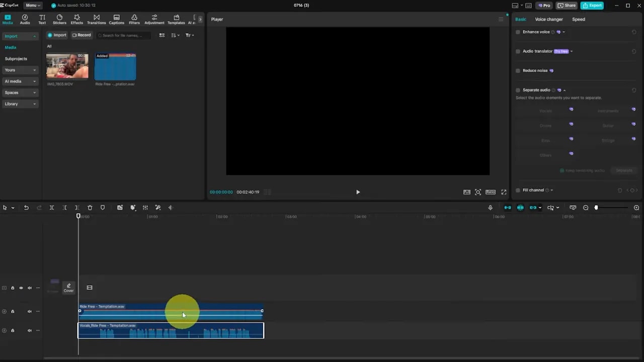Enable the Enhance voice checkbox

[518, 32]
